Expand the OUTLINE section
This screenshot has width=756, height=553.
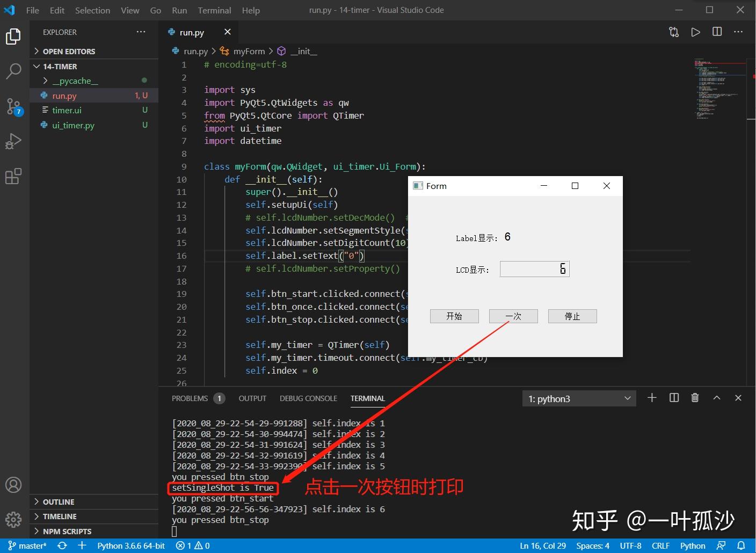click(94, 501)
